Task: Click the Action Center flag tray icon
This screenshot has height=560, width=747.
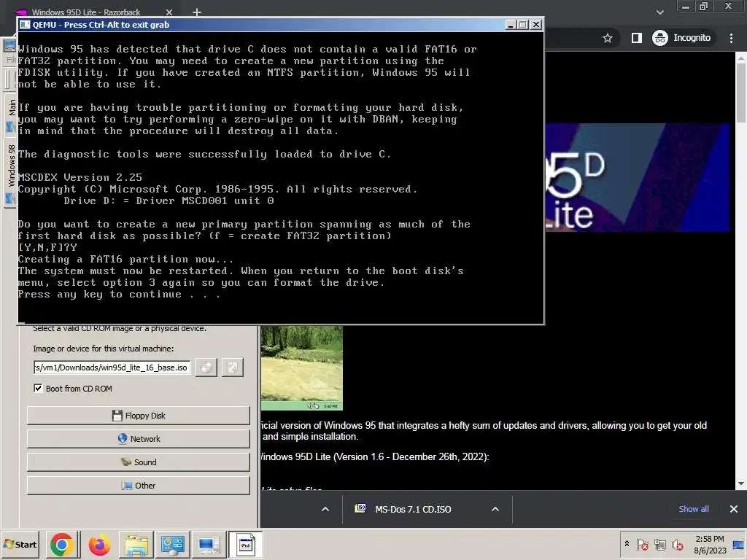Action: pos(642,544)
